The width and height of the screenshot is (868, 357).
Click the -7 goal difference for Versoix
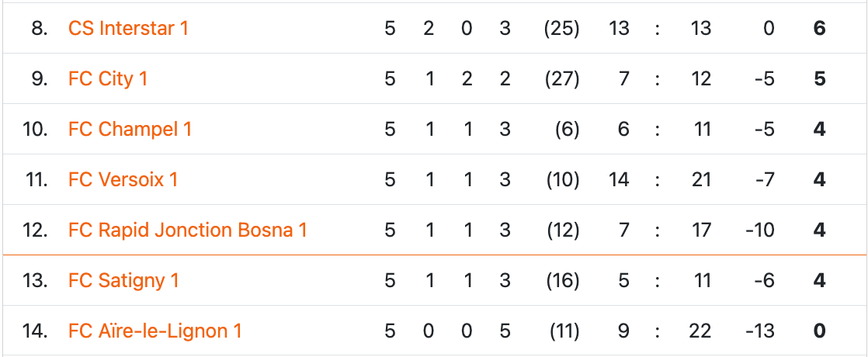[x=765, y=180]
